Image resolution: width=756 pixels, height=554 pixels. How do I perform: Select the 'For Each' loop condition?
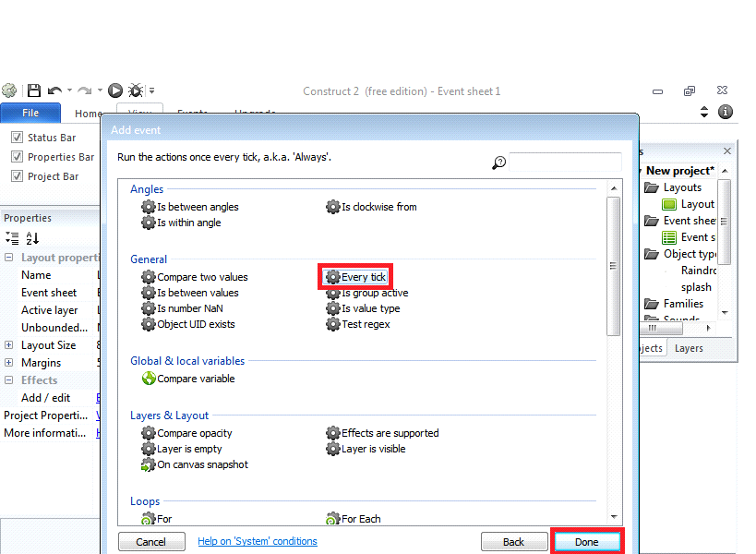click(x=354, y=519)
